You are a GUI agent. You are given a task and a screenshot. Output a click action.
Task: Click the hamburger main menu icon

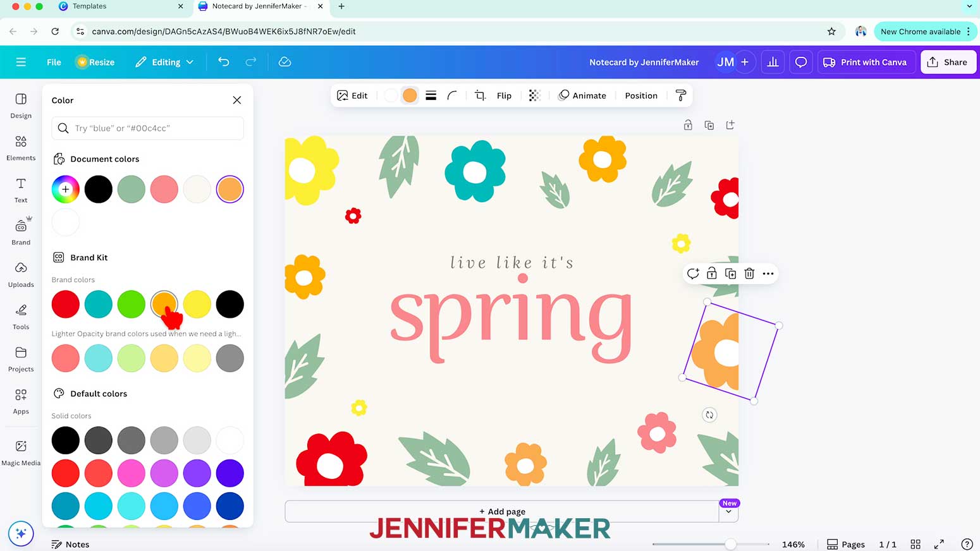pos(21,62)
